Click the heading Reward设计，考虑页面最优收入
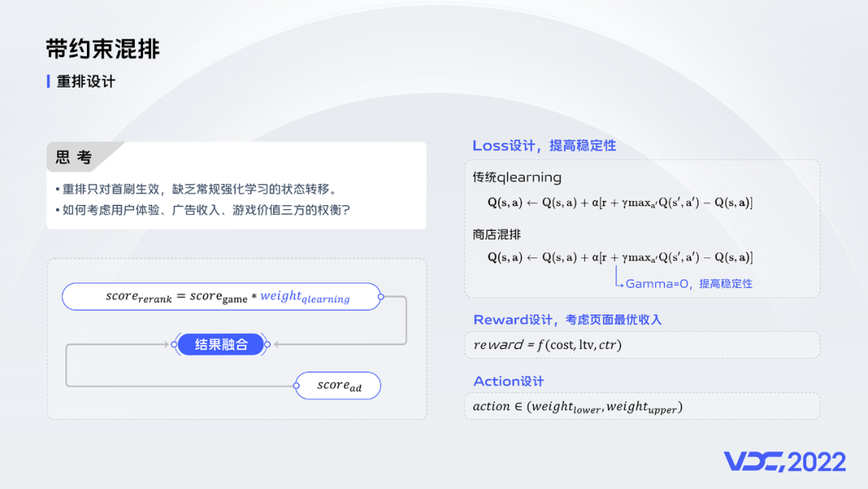 567,319
